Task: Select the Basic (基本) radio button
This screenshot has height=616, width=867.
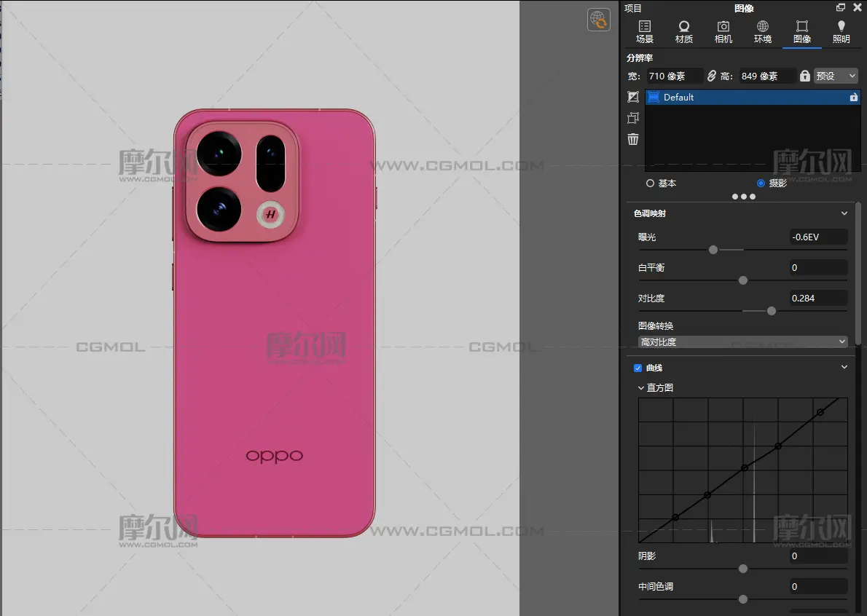Action: pos(650,183)
